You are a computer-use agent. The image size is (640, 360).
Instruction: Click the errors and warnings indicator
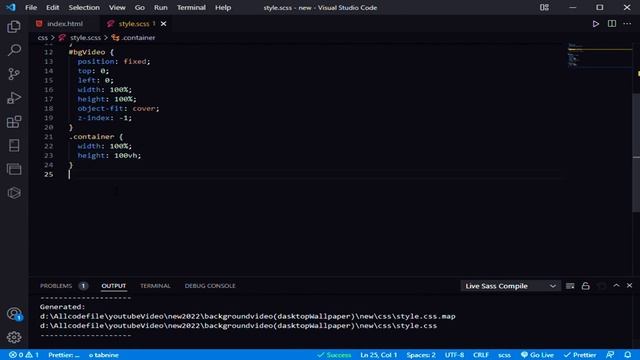[x=24, y=355]
